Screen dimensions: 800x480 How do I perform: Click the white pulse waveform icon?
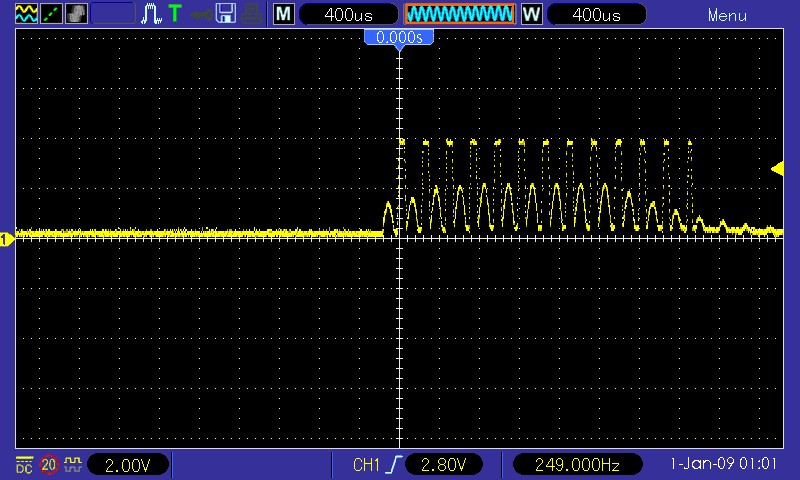point(151,14)
